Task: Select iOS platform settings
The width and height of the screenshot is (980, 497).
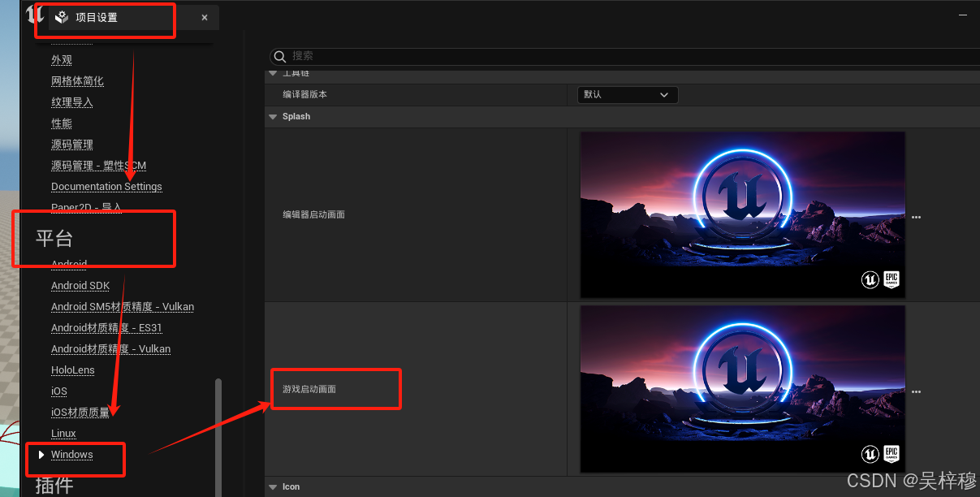Action: click(x=59, y=391)
